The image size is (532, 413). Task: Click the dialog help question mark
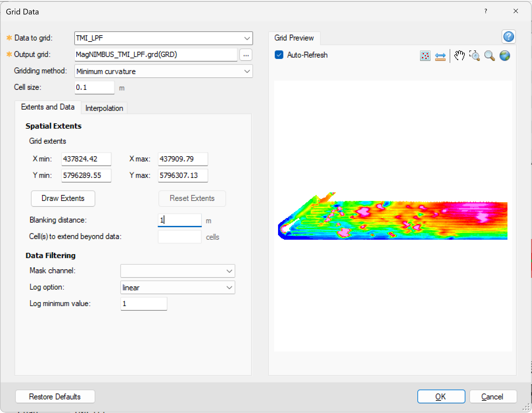[x=486, y=11]
